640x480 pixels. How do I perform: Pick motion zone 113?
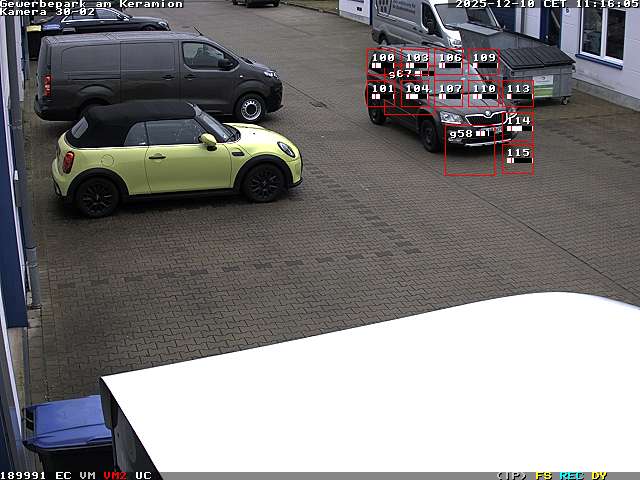point(518,89)
